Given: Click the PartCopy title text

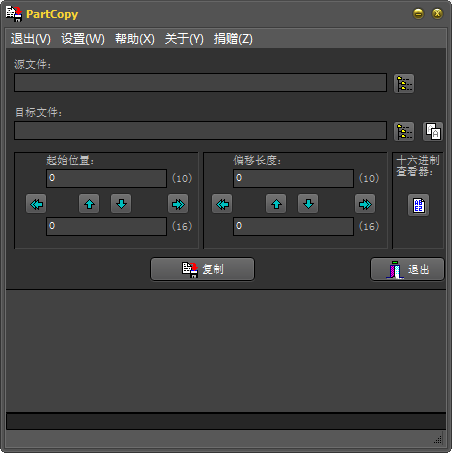Looking at the screenshot, I should pyautogui.click(x=52, y=14).
